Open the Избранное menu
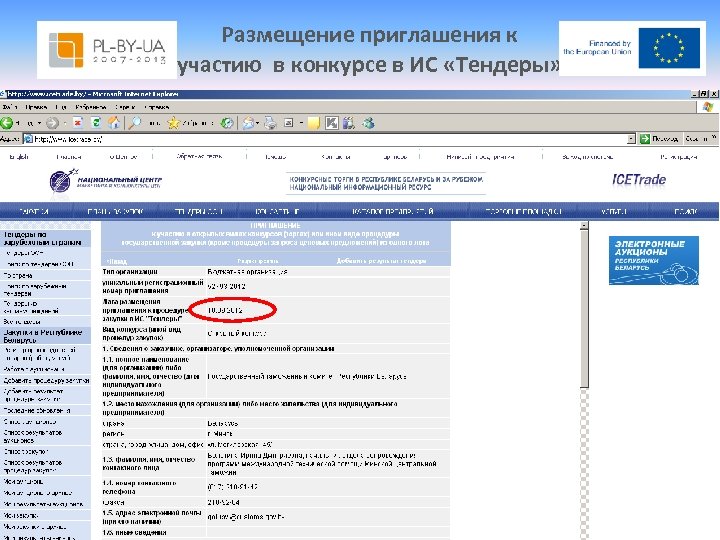The image size is (720, 540). (x=90, y=107)
